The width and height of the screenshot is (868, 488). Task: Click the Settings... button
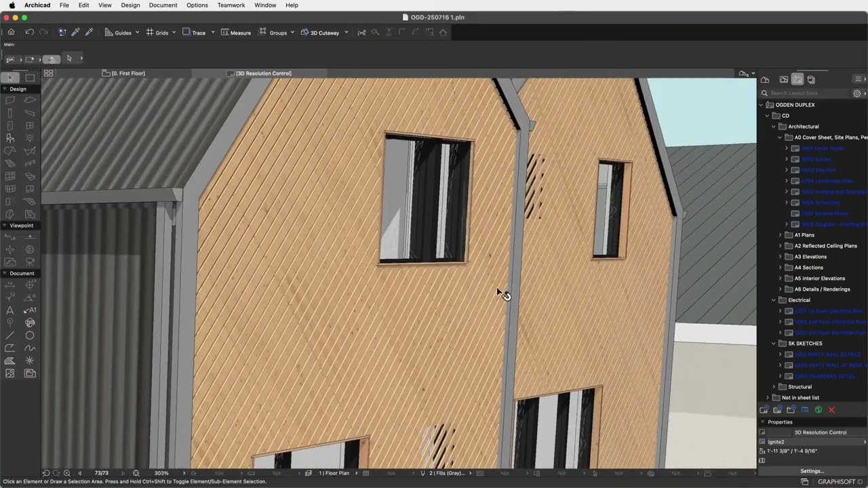coord(812,471)
